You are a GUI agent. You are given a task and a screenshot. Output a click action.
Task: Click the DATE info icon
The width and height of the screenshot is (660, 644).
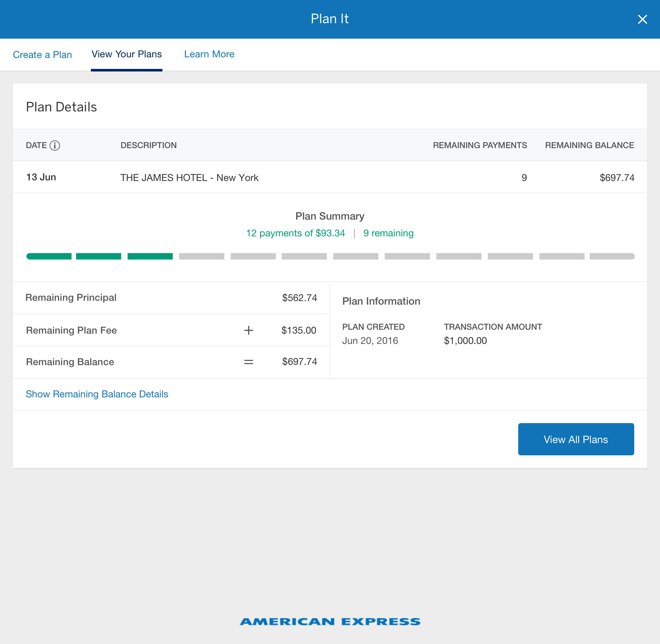(54, 146)
